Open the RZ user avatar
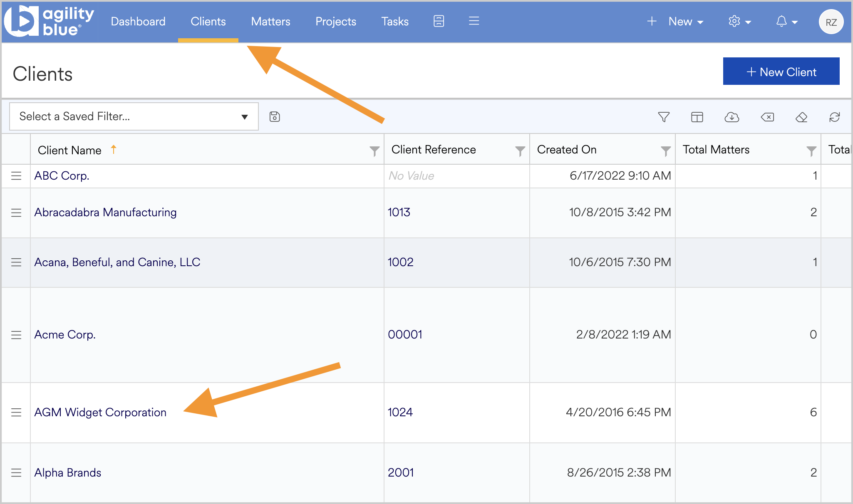Image resolution: width=853 pixels, height=504 pixels. (831, 22)
